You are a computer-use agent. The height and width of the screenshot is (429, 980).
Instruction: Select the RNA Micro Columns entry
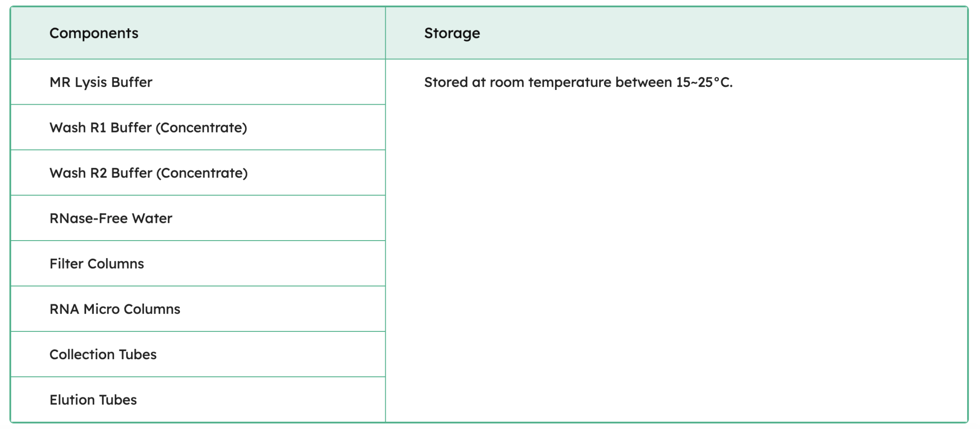115,309
